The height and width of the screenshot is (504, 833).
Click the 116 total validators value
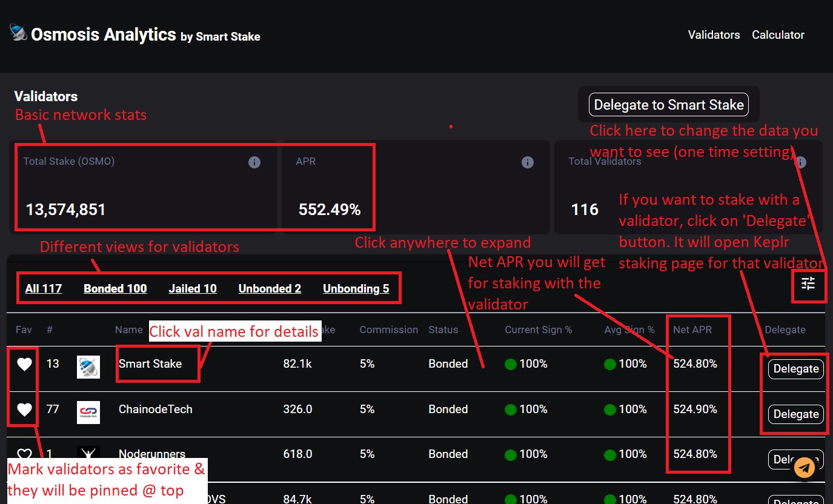point(585,210)
